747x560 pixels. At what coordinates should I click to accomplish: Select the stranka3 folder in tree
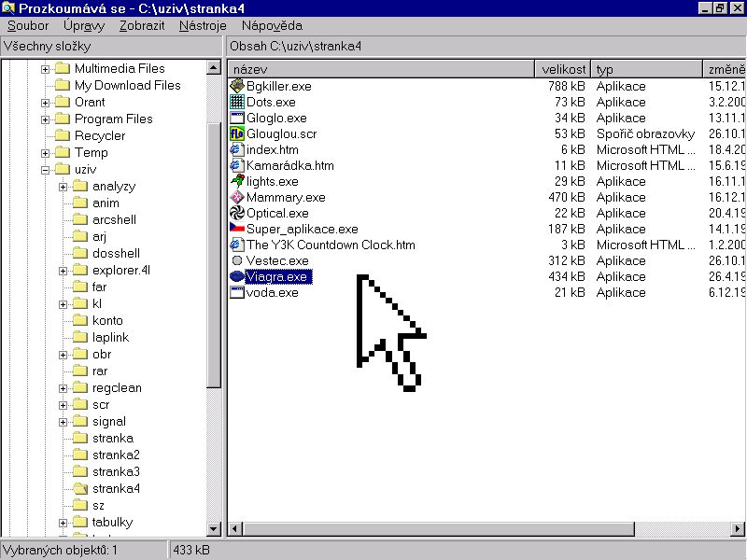(116, 471)
